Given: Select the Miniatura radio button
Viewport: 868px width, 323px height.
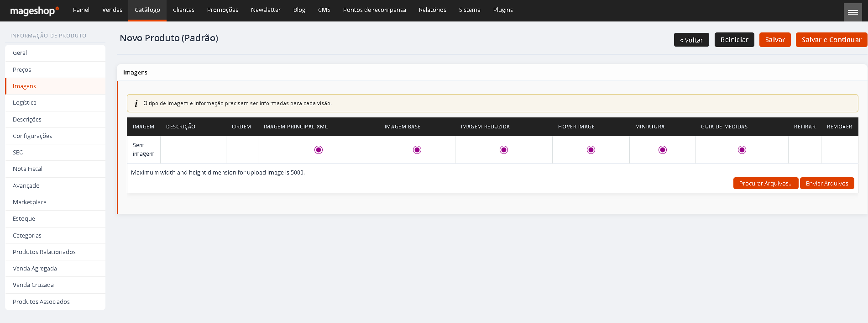Looking at the screenshot, I should [663, 150].
